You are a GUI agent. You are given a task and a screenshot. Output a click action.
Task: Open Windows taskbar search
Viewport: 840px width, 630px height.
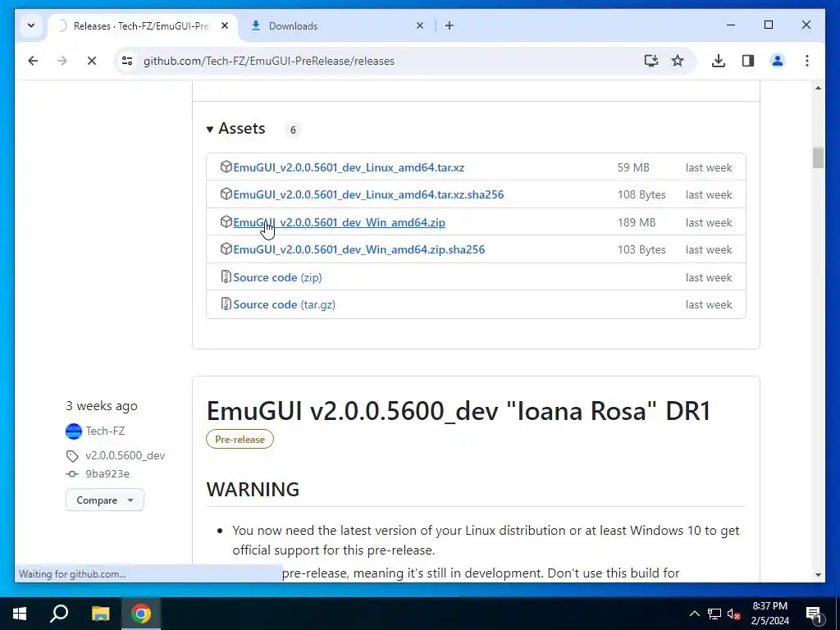[x=59, y=614]
